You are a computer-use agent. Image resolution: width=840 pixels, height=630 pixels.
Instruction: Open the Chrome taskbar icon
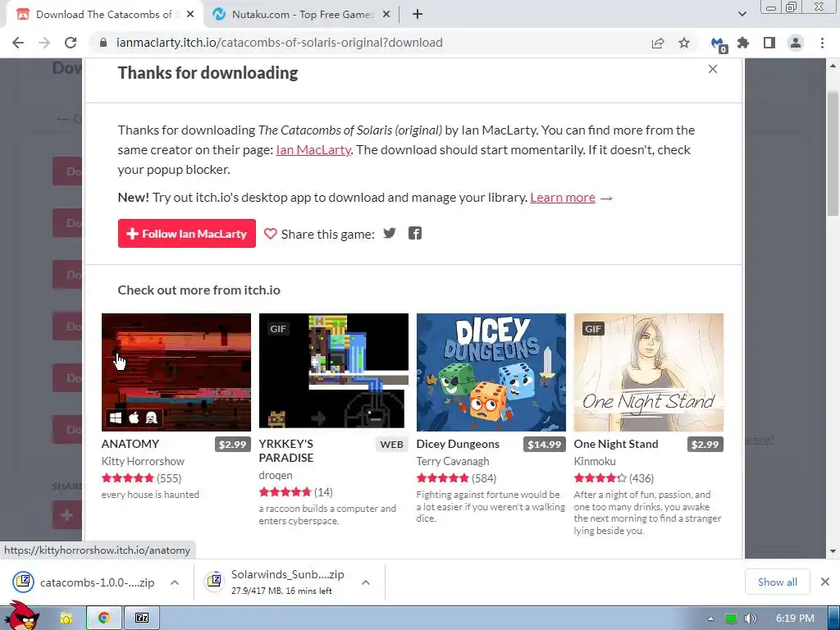[104, 618]
